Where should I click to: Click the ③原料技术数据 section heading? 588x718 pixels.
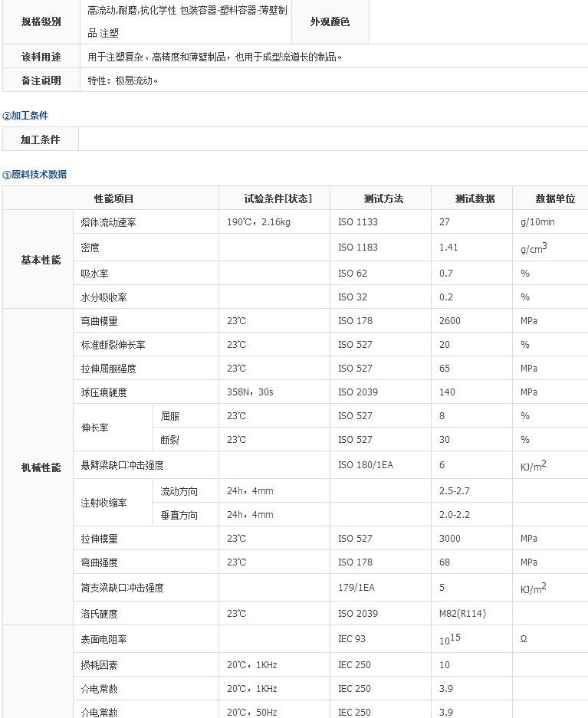[x=34, y=175]
